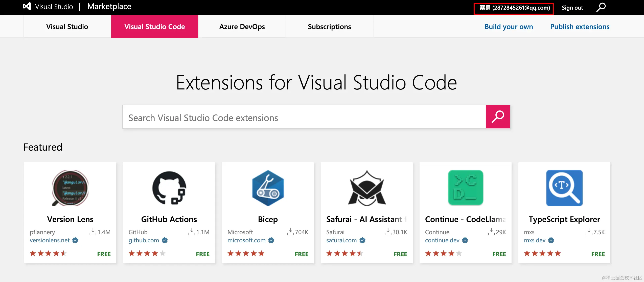Click the pink search submit button
This screenshot has width=644, height=282.
[498, 117]
